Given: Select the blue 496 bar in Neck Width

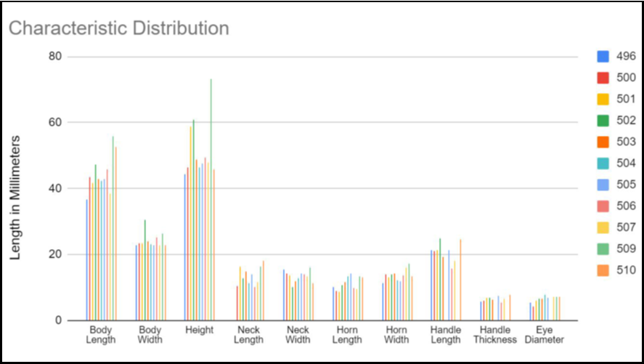Looking at the screenshot, I should click(284, 294).
